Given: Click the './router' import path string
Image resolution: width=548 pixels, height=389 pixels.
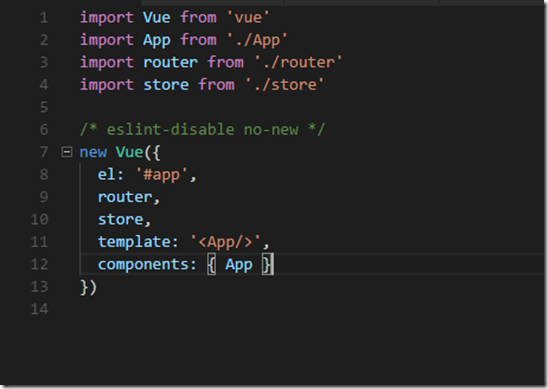Looking at the screenshot, I should coord(298,63).
